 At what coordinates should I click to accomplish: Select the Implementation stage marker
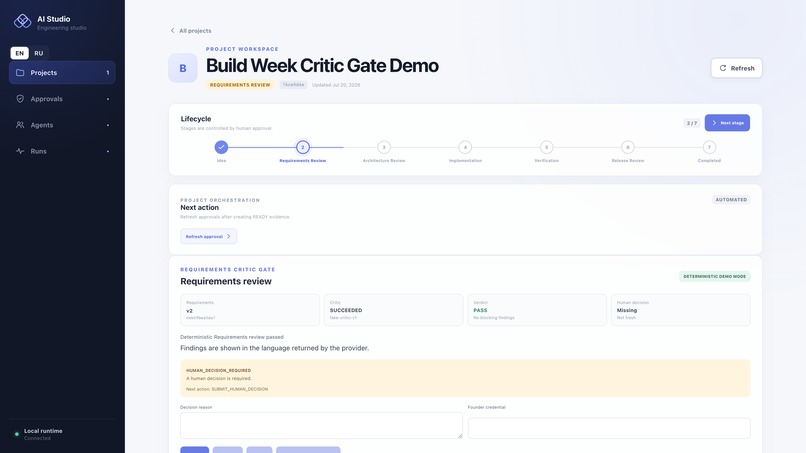pos(465,147)
